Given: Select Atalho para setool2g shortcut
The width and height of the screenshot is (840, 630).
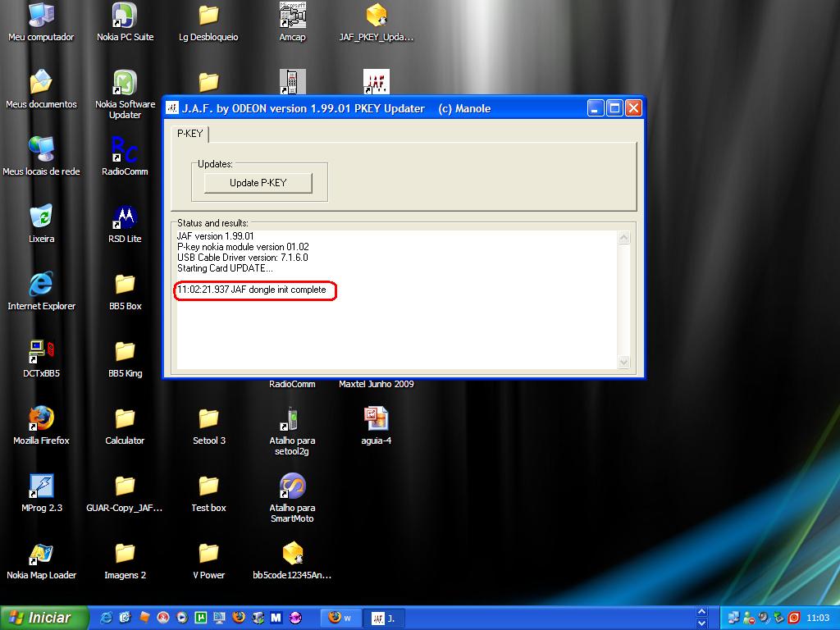Looking at the screenshot, I should point(292,431).
